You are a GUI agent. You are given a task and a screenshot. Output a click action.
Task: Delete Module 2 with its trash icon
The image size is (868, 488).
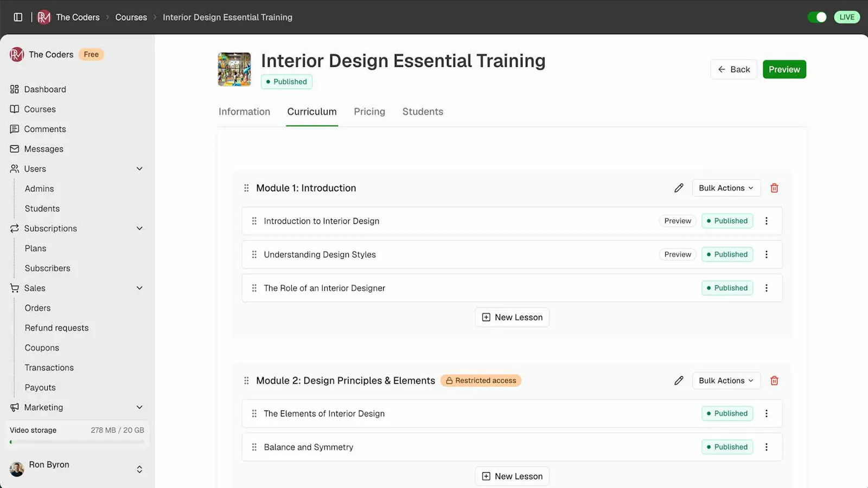tap(774, 381)
